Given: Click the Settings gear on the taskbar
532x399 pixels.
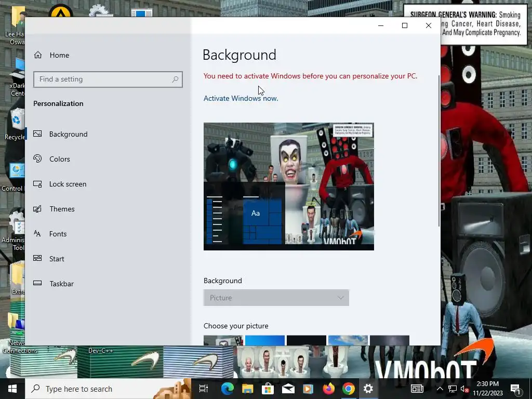Looking at the screenshot, I should [368, 389].
